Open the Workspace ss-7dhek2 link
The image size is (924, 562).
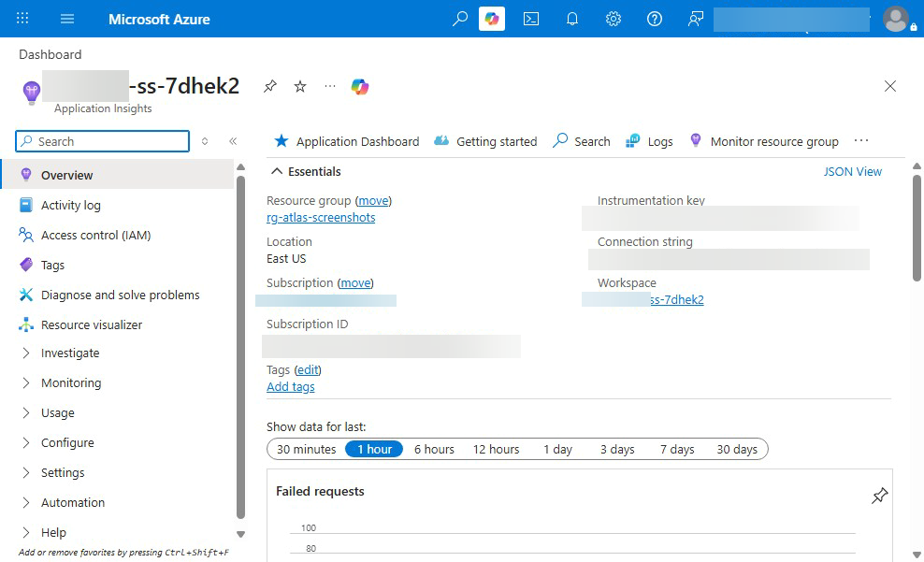coord(676,300)
